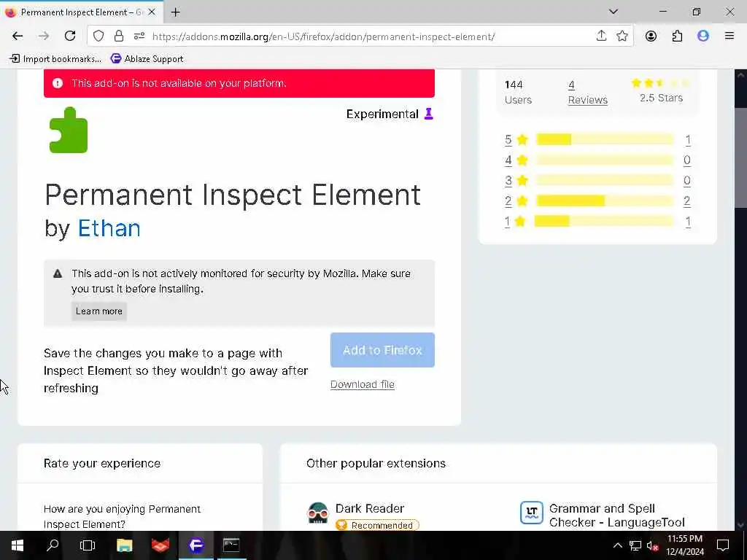Image resolution: width=747 pixels, height=560 pixels.
Task: Open the notification center icon
Action: coord(723,545)
